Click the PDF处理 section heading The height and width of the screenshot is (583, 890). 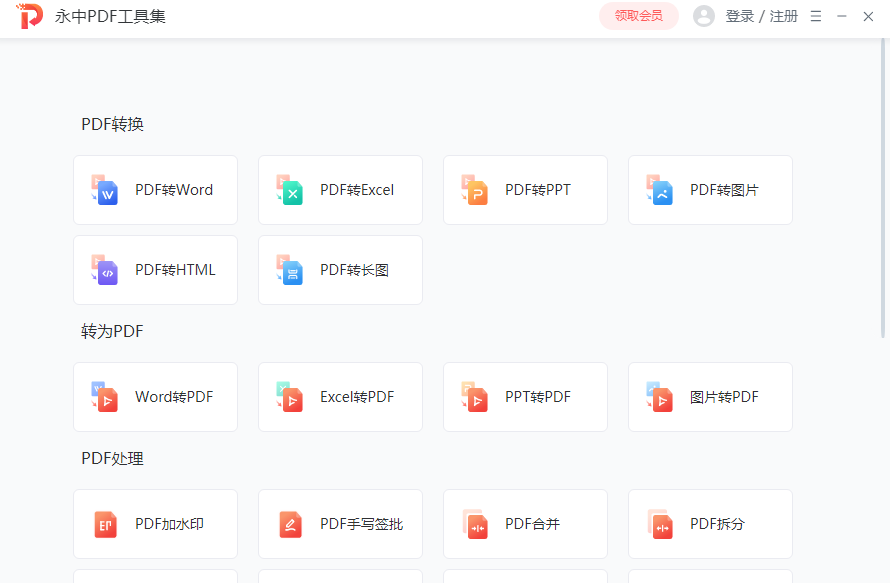(x=112, y=459)
